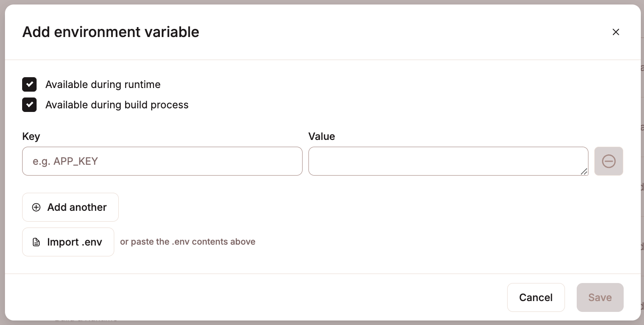This screenshot has width=644, height=325.
Task: Click into the Value textarea
Action: click(x=448, y=161)
